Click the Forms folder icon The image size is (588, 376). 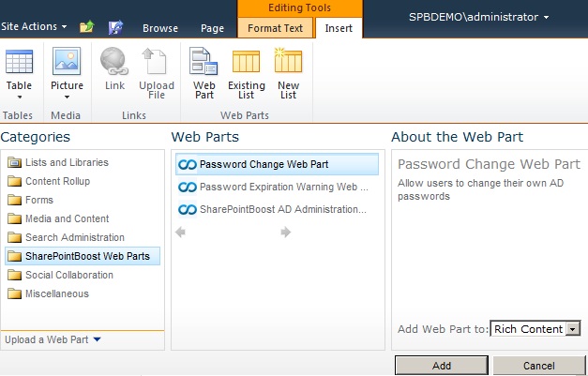[x=15, y=200]
